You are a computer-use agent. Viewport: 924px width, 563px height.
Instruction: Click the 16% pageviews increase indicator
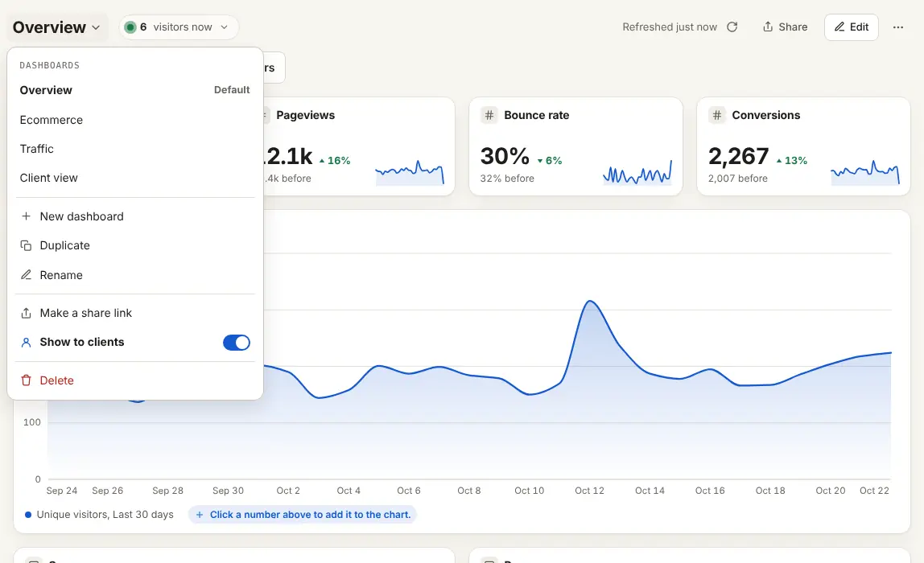pyautogui.click(x=335, y=160)
